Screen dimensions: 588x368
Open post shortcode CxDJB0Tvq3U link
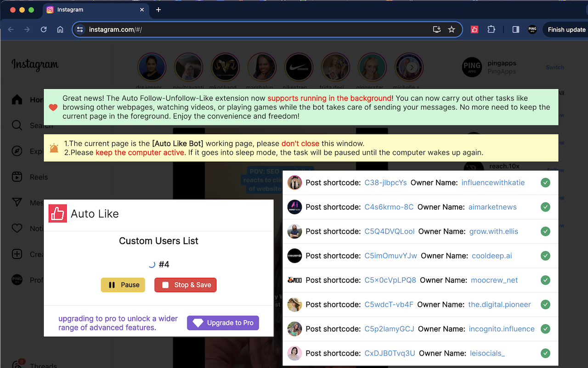390,353
